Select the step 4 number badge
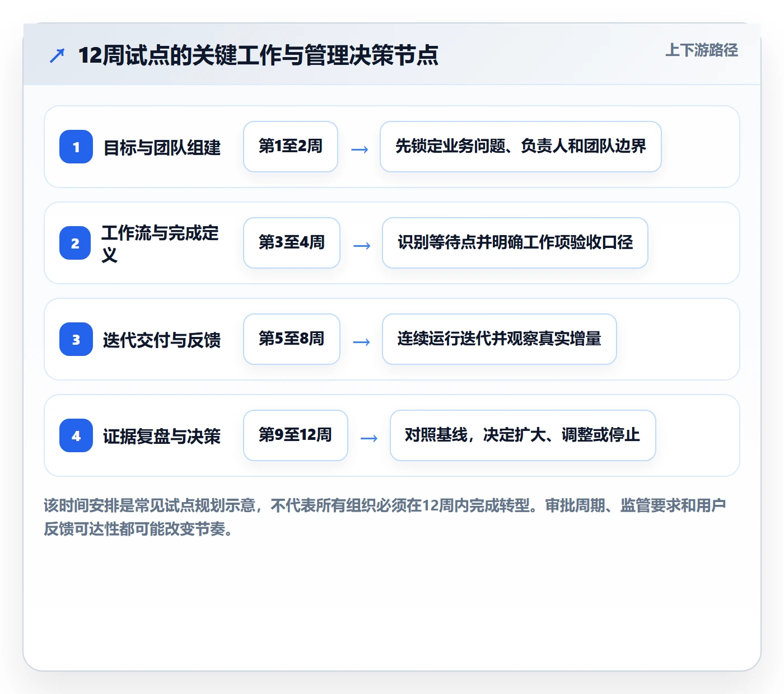 (x=76, y=435)
